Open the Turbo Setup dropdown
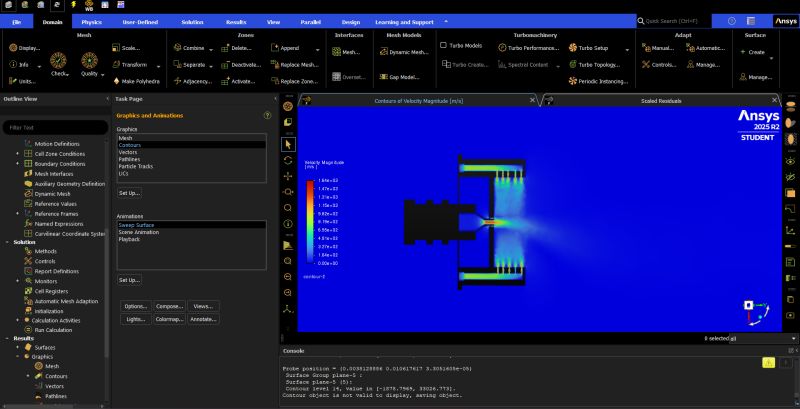 (x=627, y=49)
